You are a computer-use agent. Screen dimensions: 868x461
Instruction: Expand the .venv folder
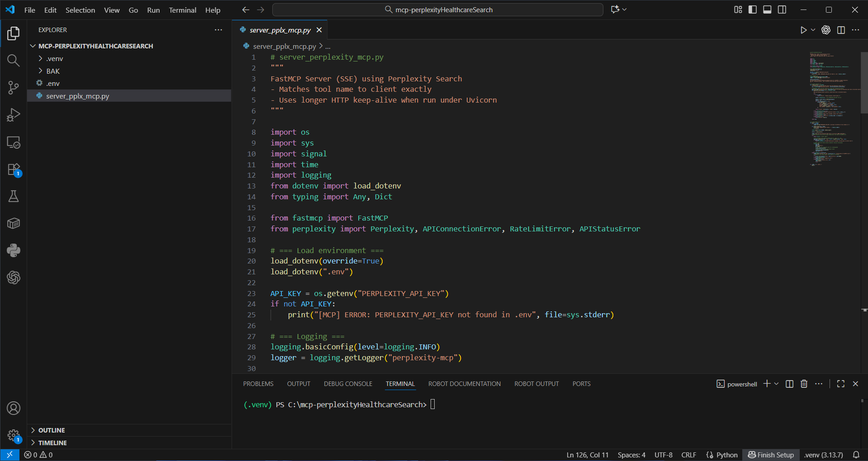pyautogui.click(x=54, y=59)
